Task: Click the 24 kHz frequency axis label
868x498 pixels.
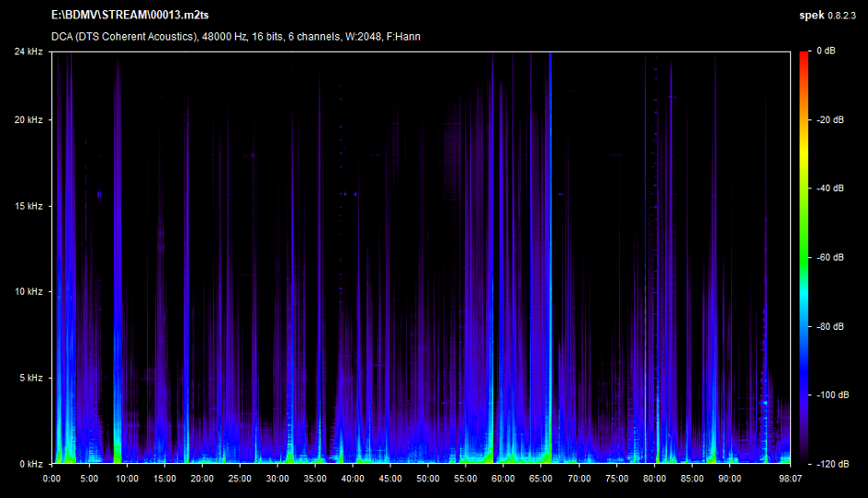Action: pos(28,51)
